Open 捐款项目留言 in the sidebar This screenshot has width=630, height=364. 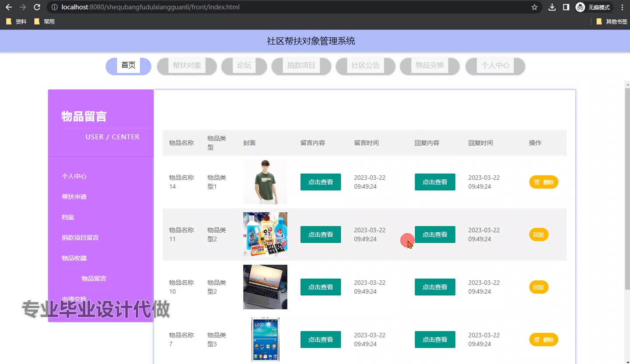click(x=80, y=238)
